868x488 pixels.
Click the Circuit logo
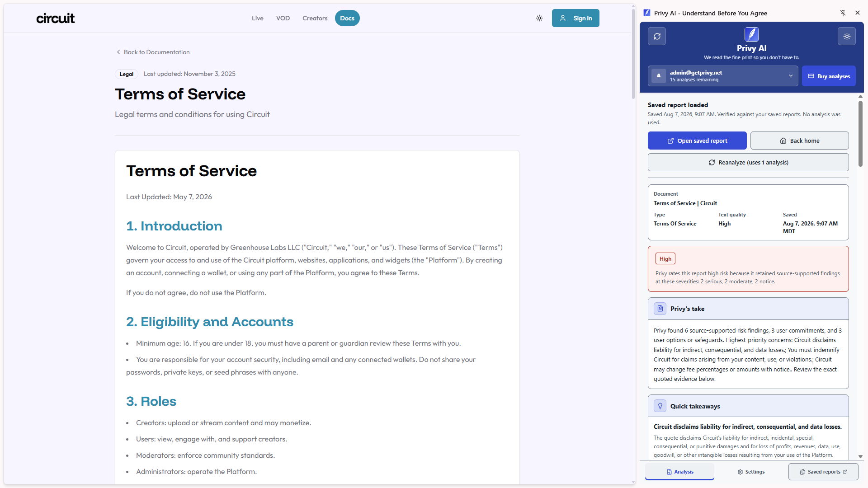point(55,18)
